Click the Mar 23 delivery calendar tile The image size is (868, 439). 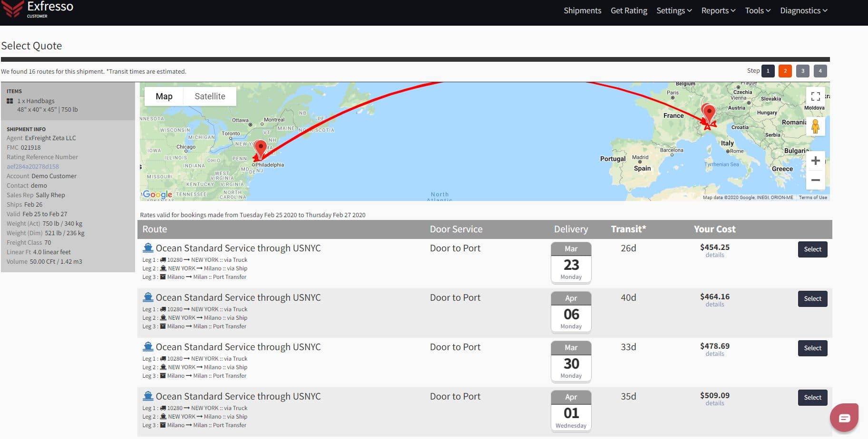click(x=571, y=263)
